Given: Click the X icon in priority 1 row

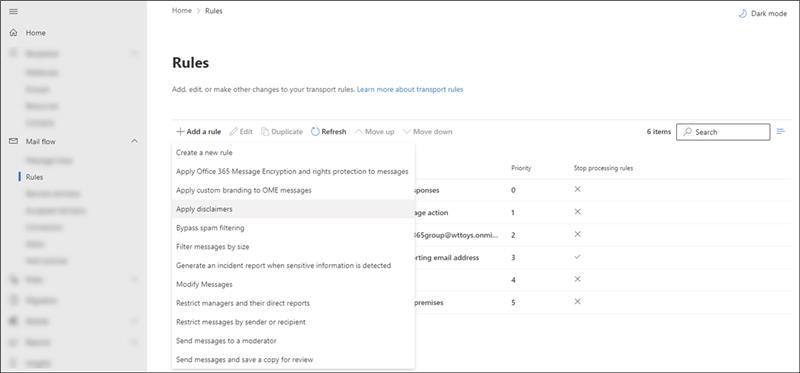Looking at the screenshot, I should (578, 212).
